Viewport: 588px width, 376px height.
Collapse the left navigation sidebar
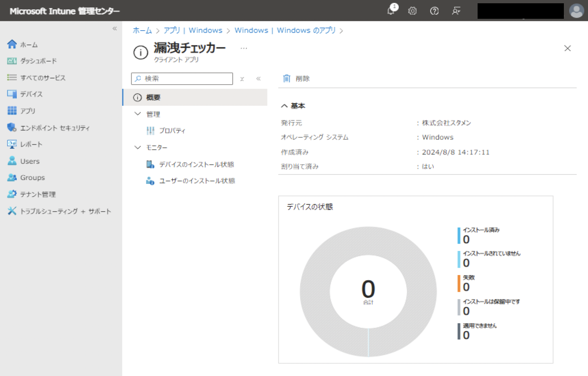114,29
